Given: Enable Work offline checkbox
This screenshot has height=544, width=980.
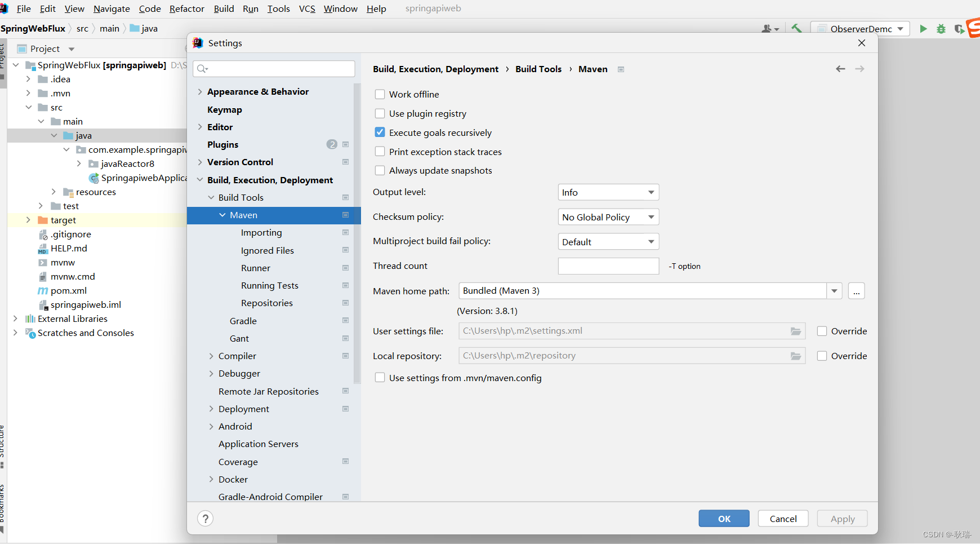Looking at the screenshot, I should (x=380, y=94).
